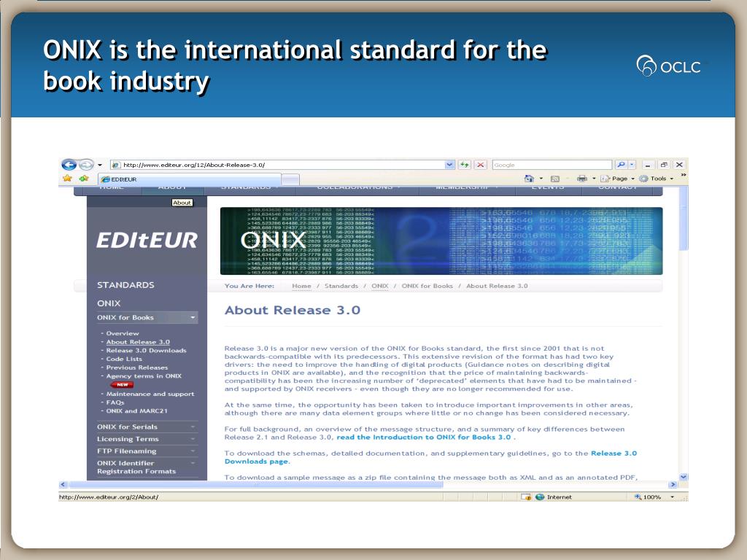Open the Favorites Center star icon
Image resolution: width=747 pixels, height=560 pixels.
(x=67, y=179)
